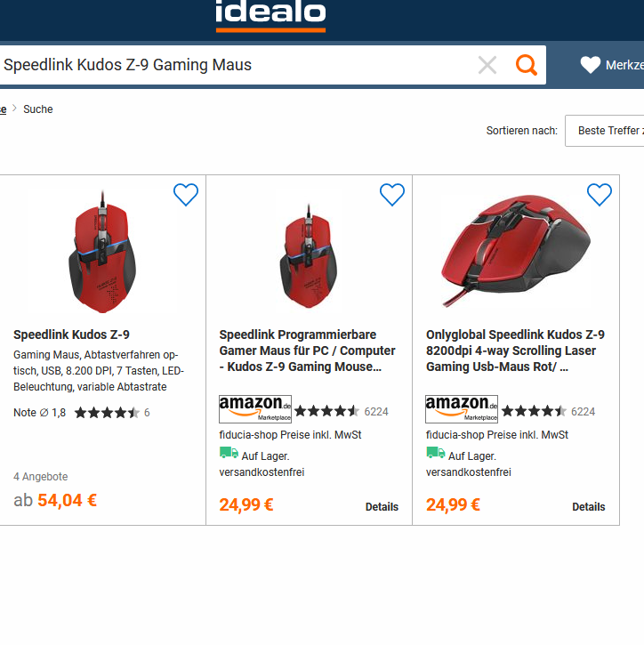The height and width of the screenshot is (645, 644).
Task: Click inside the search input field
Action: click(231, 65)
